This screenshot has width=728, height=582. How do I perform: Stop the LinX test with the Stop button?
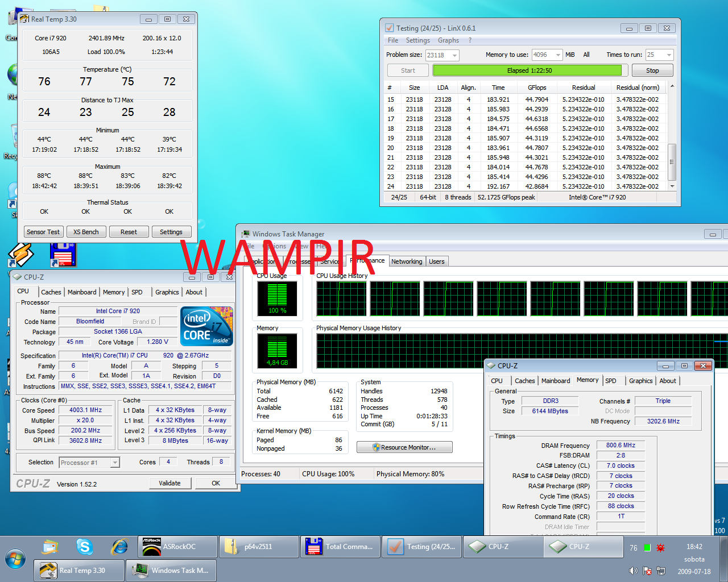point(652,70)
